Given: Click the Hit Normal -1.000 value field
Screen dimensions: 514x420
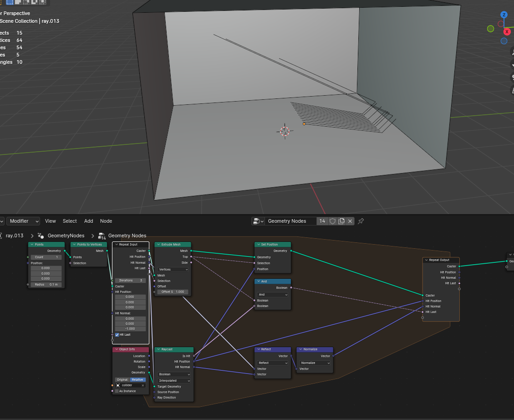Looking at the screenshot, I should [x=130, y=329].
